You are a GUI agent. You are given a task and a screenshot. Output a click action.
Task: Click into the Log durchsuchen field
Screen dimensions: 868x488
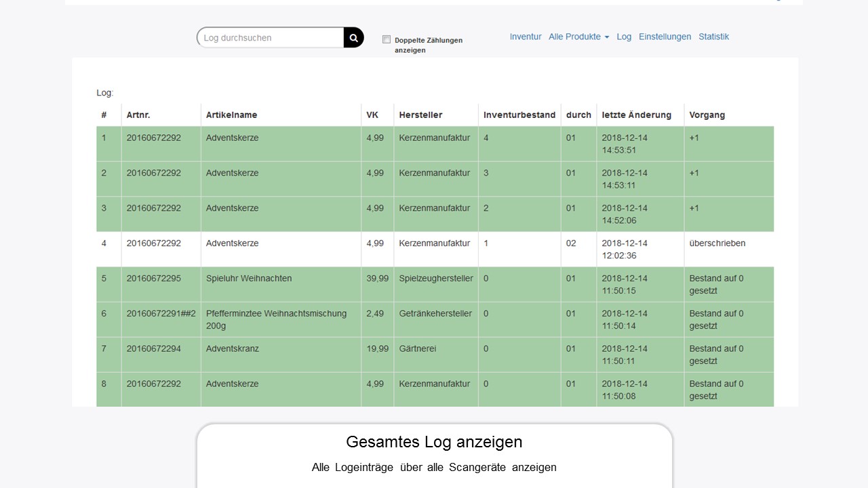[x=271, y=38]
